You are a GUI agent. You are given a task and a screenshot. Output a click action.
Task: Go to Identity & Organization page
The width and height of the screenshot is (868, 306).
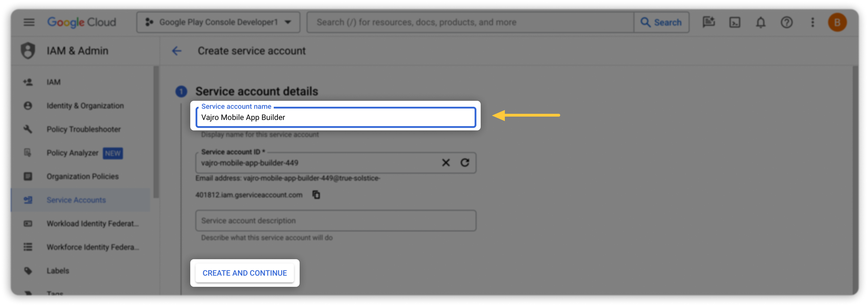pyautogui.click(x=85, y=106)
